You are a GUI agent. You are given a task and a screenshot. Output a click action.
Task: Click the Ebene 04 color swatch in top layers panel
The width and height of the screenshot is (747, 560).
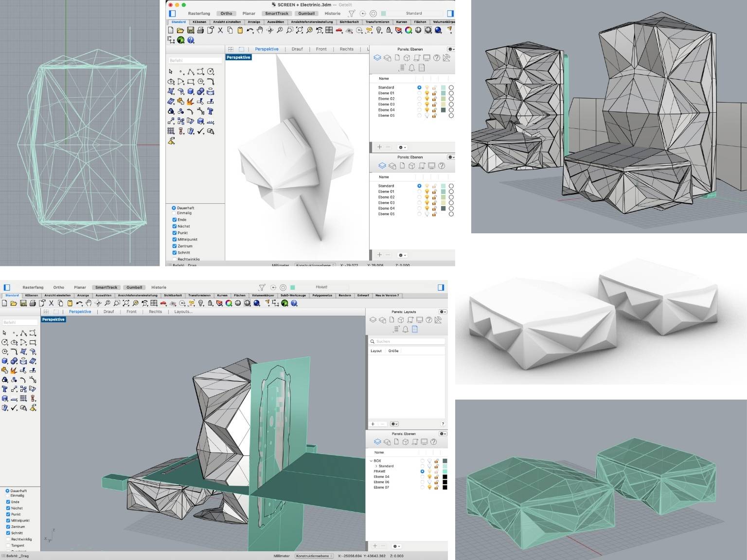443,110
